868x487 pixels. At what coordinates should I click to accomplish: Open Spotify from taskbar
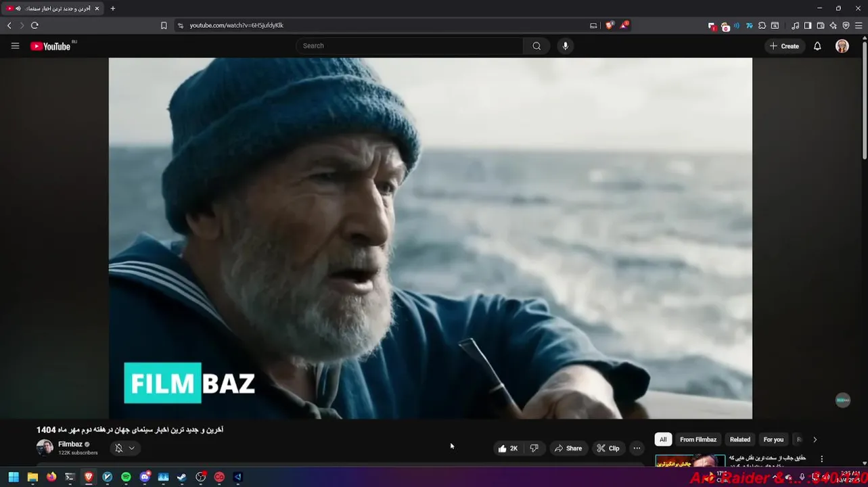click(x=126, y=477)
